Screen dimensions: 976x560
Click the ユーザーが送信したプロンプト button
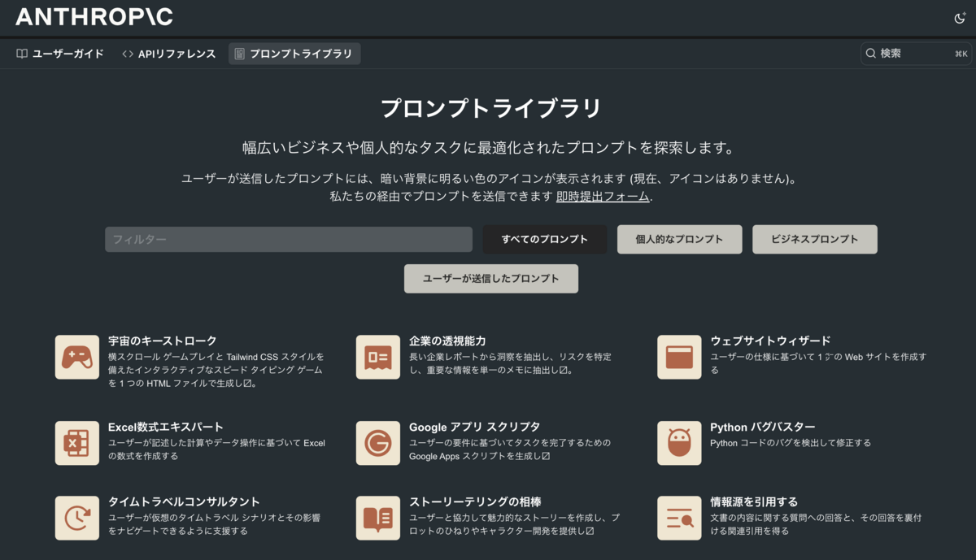[x=491, y=278]
